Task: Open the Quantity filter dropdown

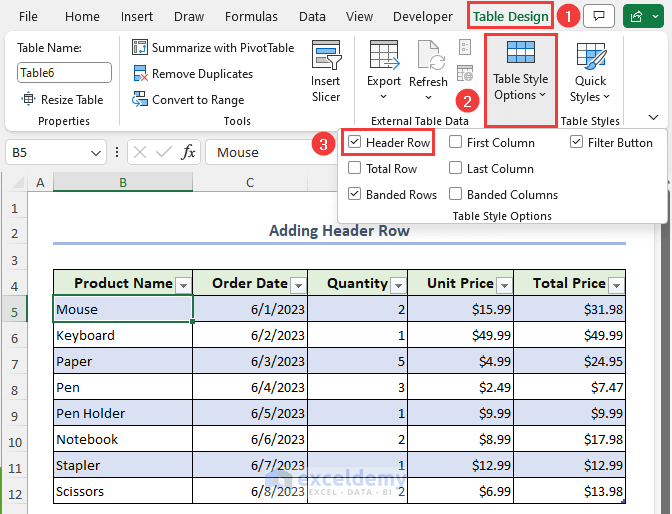Action: pyautogui.click(x=399, y=285)
